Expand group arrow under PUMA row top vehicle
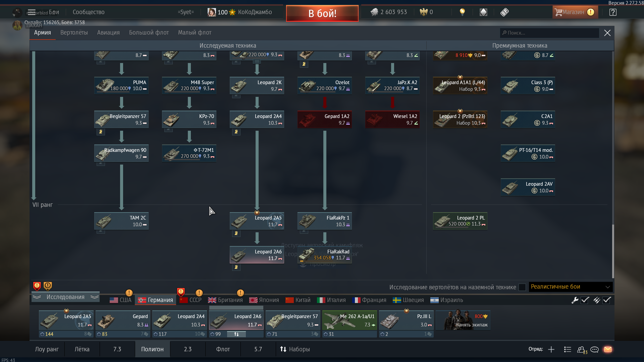The height and width of the screenshot is (362, 644). (x=101, y=62)
